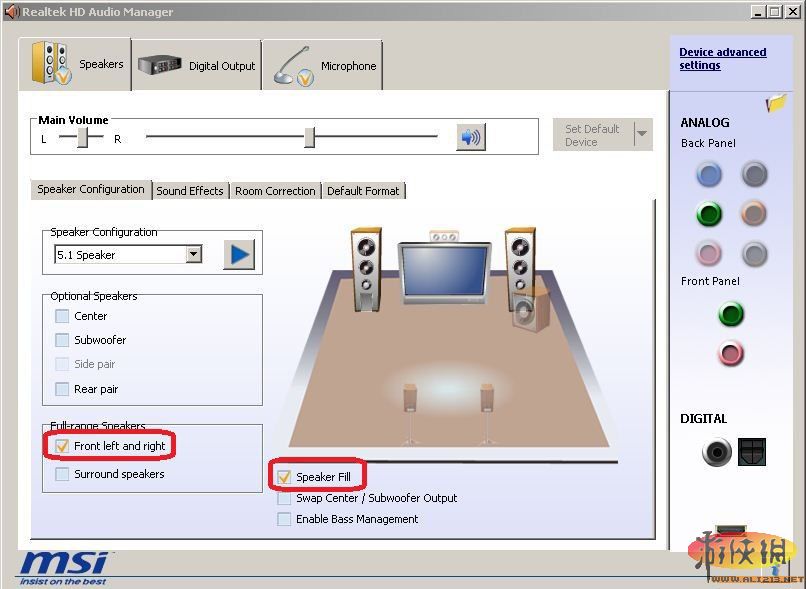Click the main volume slider handle
The width and height of the screenshot is (806, 589).
pyautogui.click(x=309, y=137)
